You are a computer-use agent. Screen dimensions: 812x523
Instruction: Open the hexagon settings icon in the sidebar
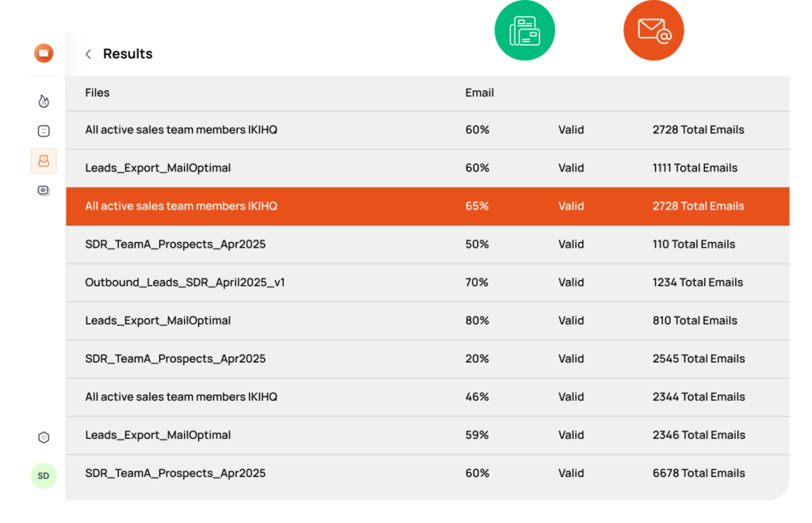(x=44, y=437)
